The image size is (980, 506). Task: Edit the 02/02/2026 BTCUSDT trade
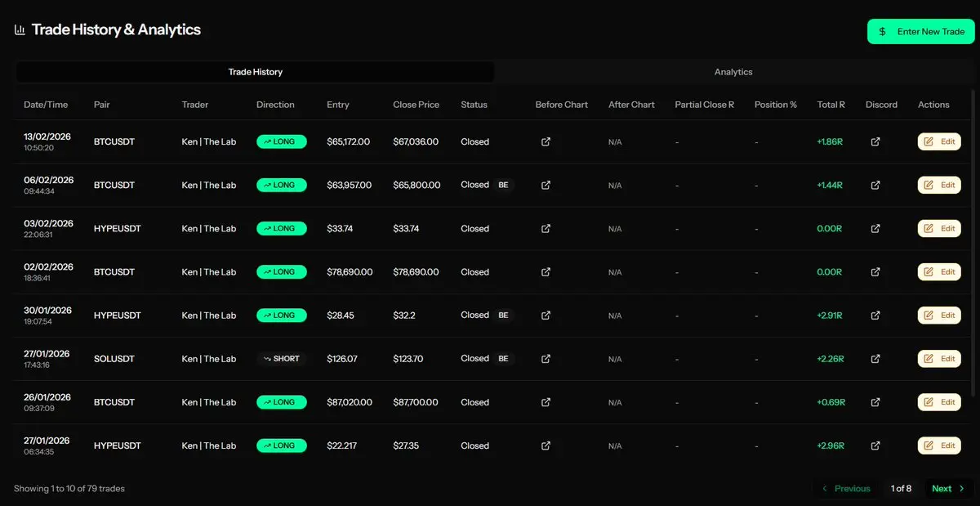click(x=939, y=272)
